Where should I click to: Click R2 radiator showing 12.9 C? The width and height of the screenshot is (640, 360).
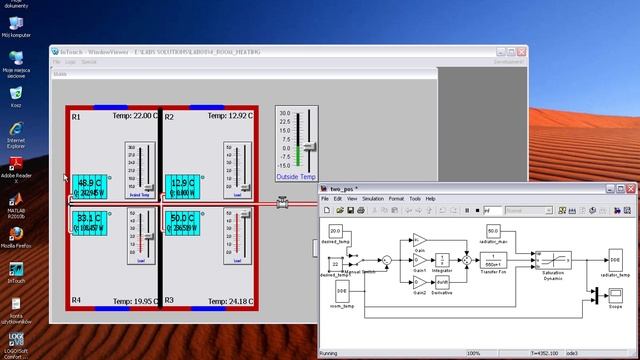(182, 187)
